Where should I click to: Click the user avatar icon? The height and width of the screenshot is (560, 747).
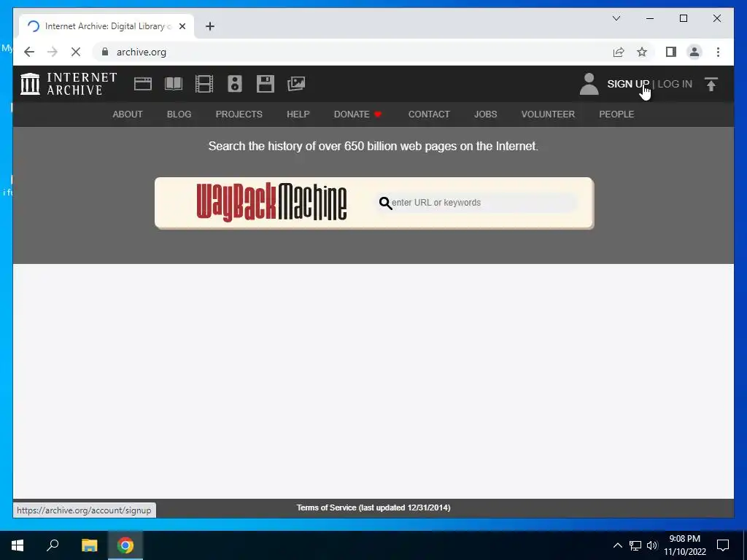(x=589, y=84)
